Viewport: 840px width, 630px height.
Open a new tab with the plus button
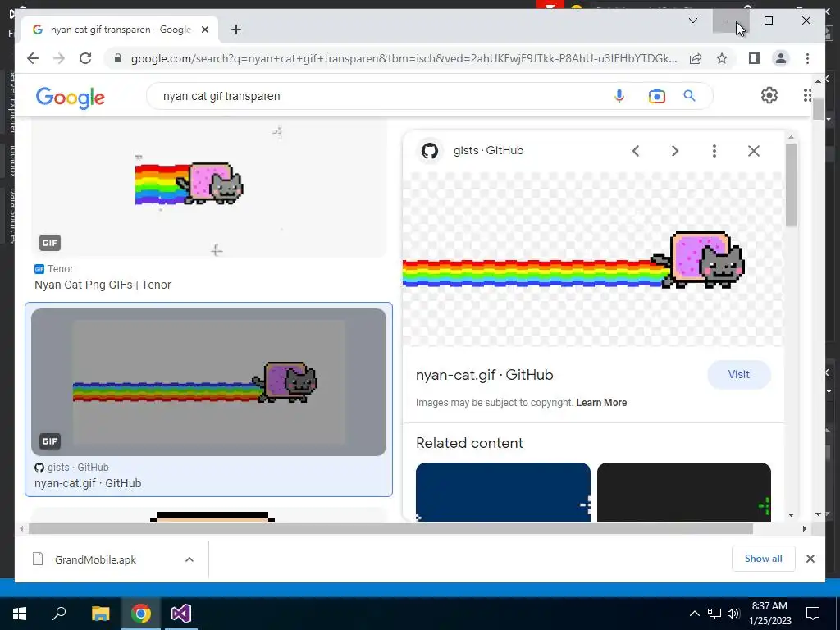pyautogui.click(x=235, y=30)
